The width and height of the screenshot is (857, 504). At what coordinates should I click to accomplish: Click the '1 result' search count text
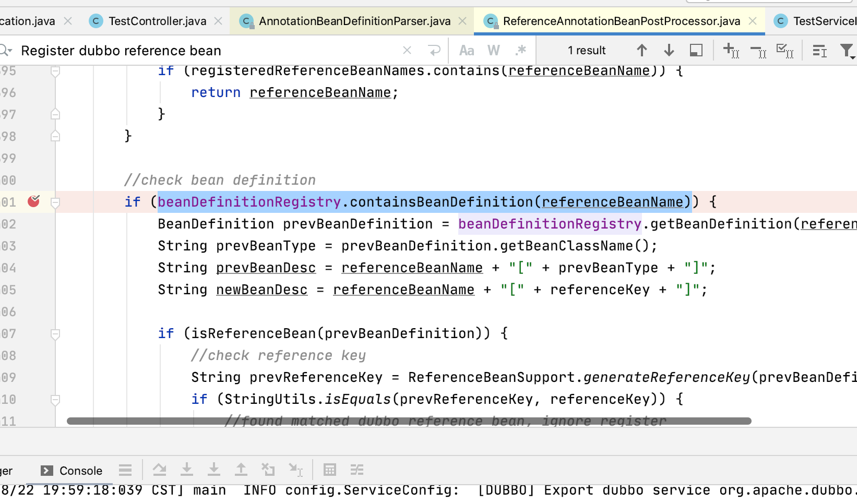coord(587,50)
